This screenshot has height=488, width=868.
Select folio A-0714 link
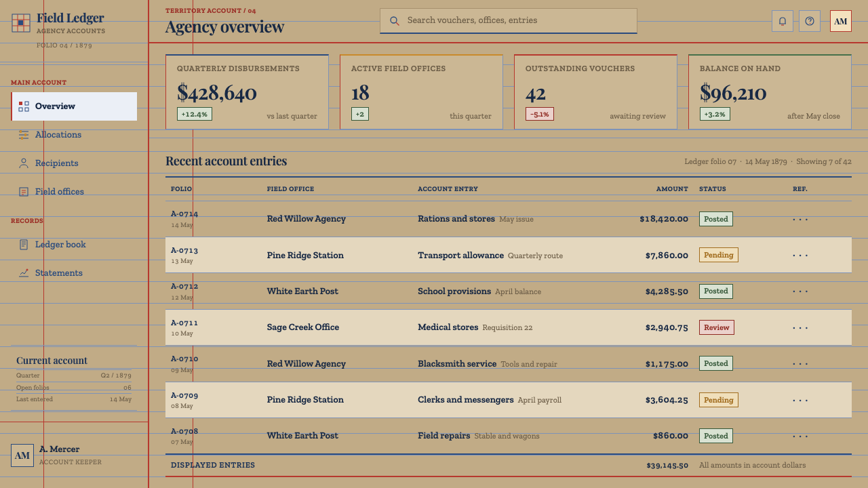pos(184,214)
